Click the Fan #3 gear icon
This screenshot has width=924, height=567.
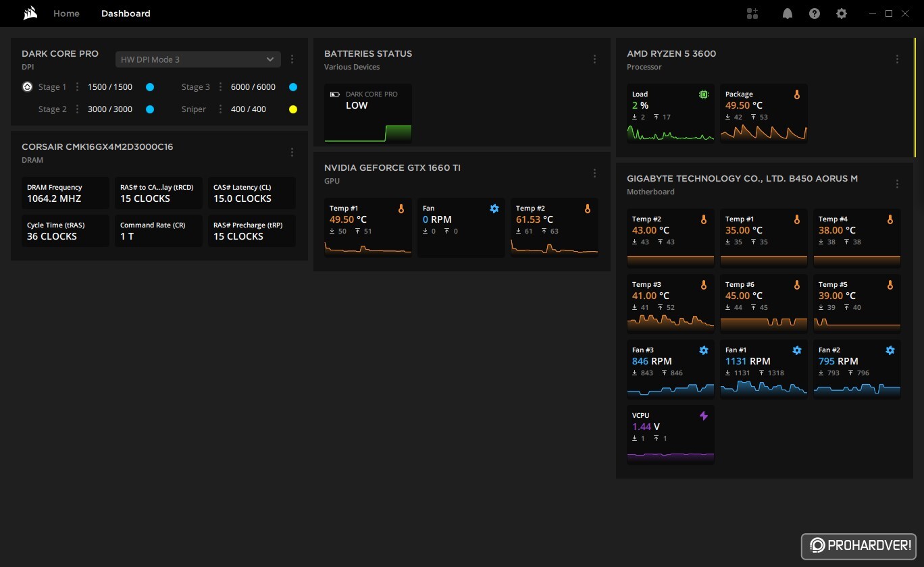[704, 351]
